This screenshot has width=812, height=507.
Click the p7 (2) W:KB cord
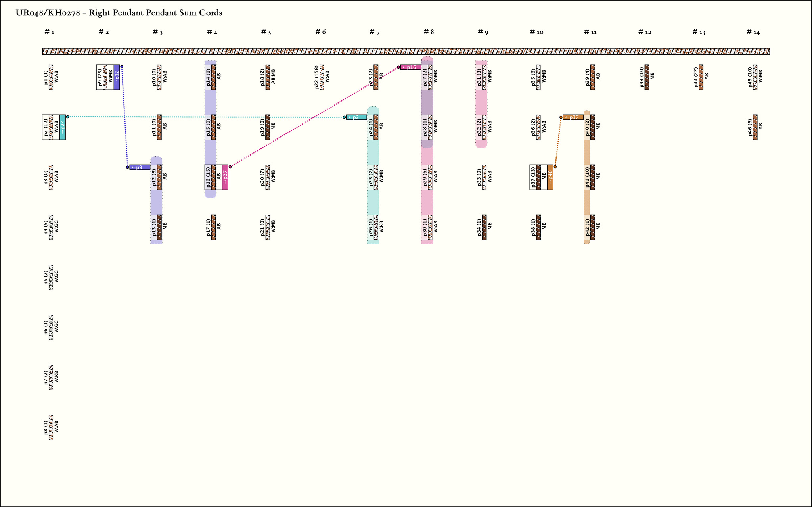51,377
